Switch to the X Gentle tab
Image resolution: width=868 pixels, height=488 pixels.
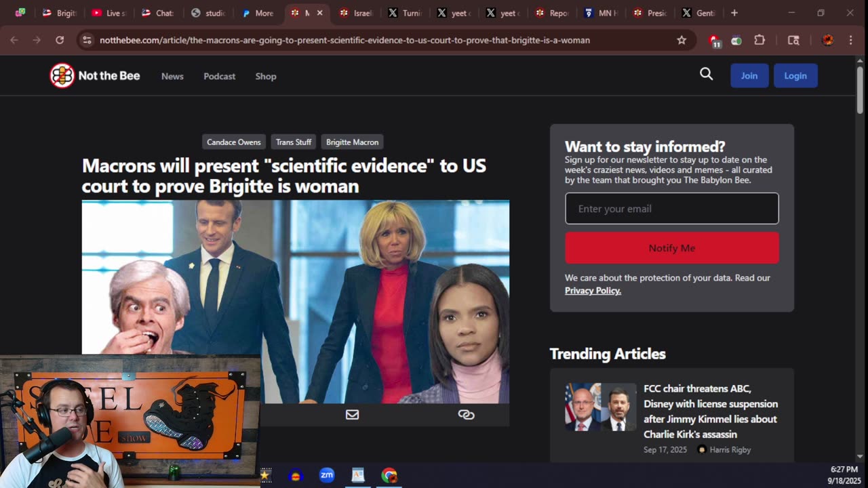click(699, 13)
